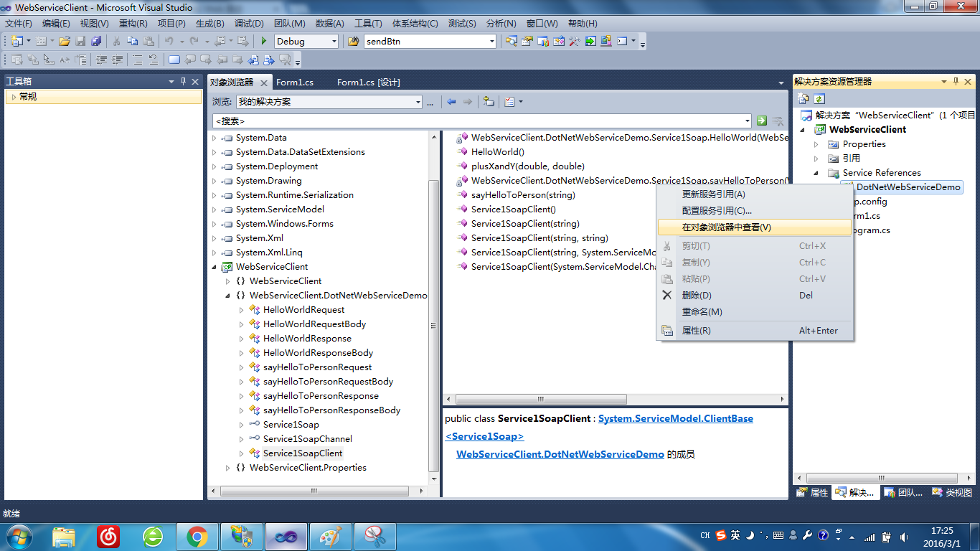Expand the Properties folder in Solution Explorer

(816, 144)
